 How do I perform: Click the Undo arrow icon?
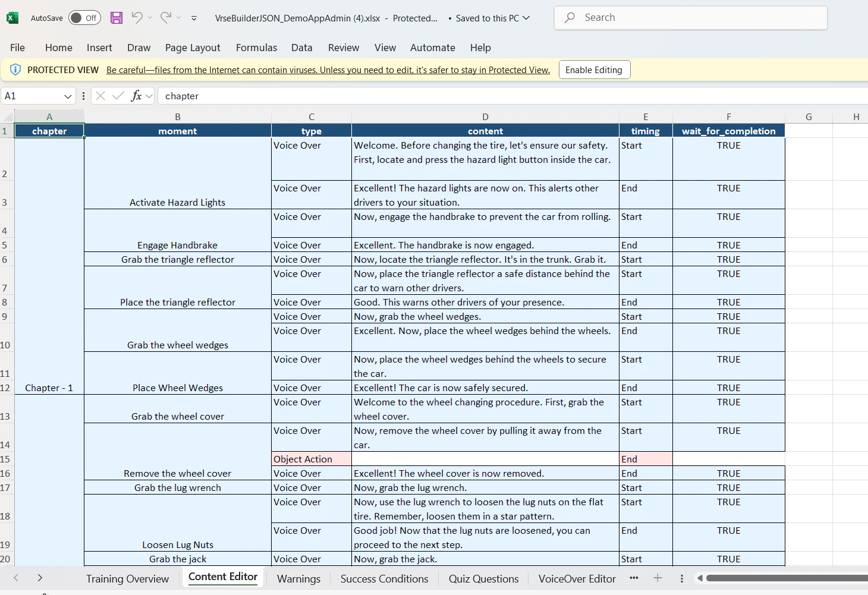click(137, 18)
